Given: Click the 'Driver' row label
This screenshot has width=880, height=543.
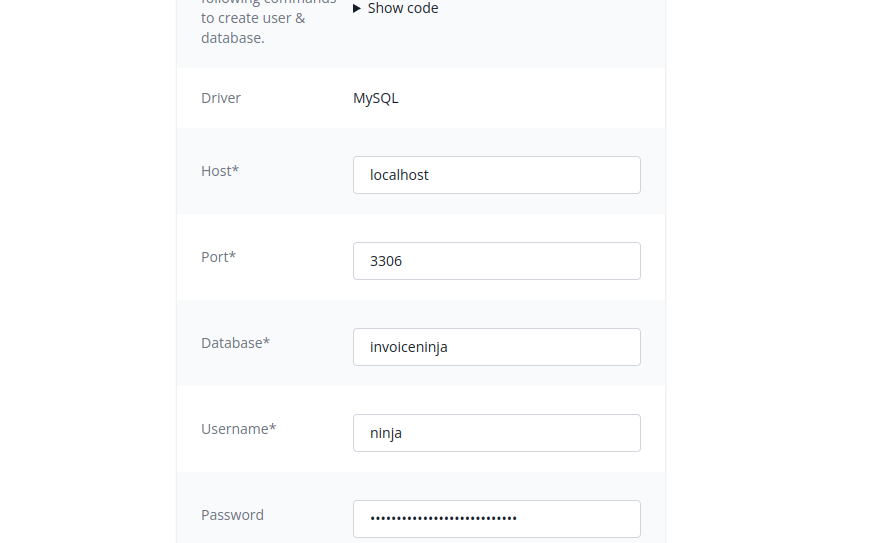Looking at the screenshot, I should coord(221,98).
